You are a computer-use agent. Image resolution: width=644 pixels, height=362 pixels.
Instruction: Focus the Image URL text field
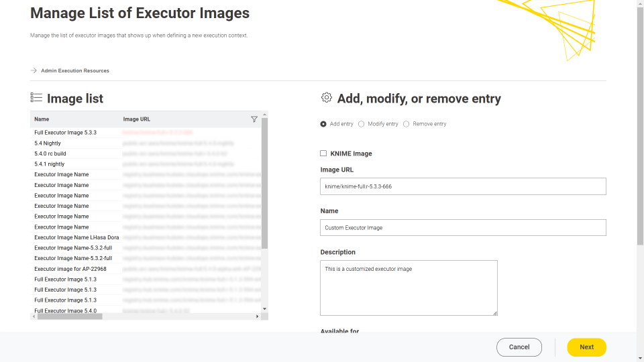tap(463, 186)
